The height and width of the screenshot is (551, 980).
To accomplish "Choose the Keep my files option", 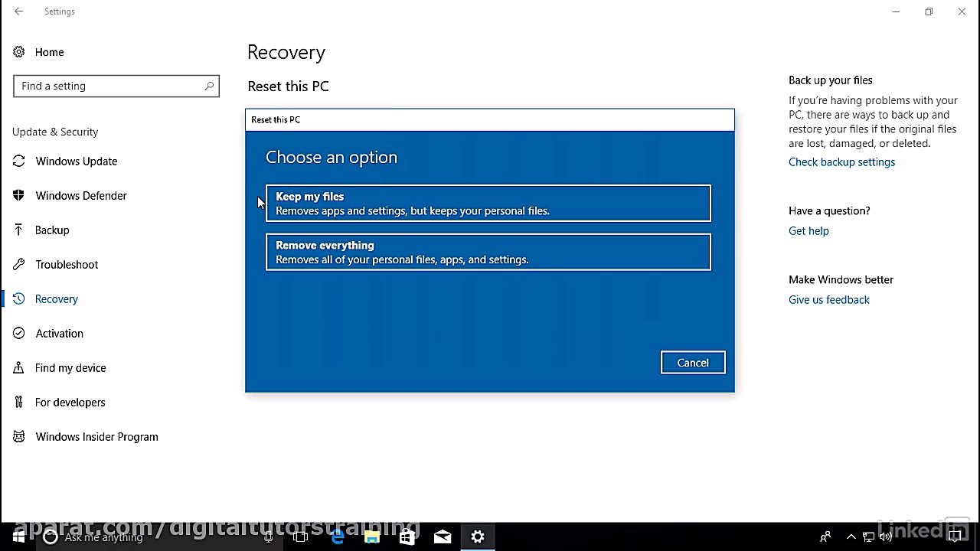I will click(488, 203).
